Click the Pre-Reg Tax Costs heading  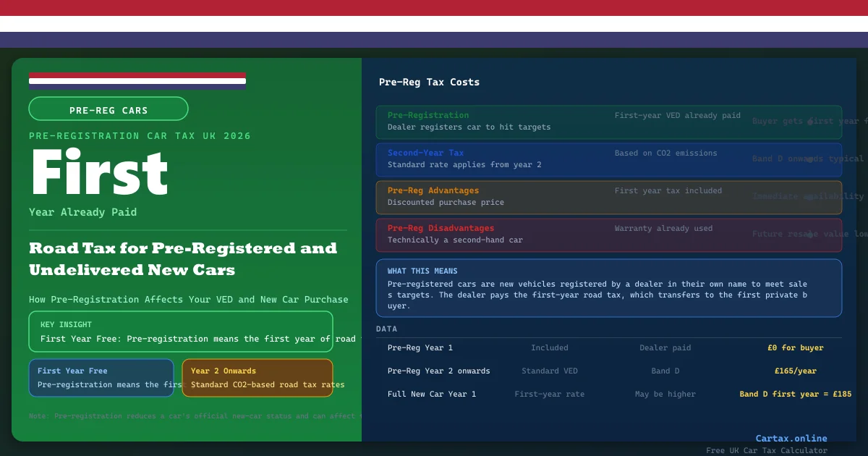[x=429, y=83]
